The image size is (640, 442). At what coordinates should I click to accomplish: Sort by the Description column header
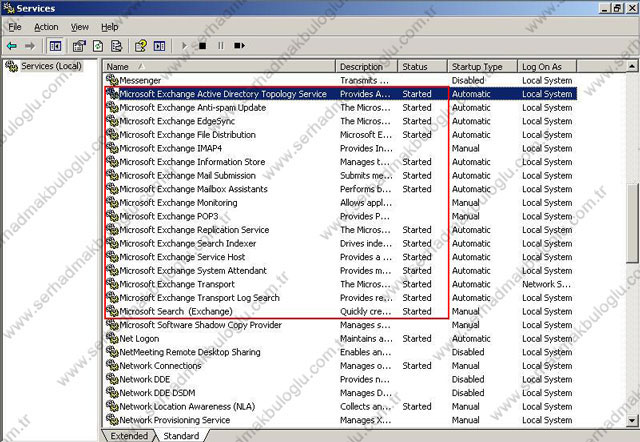click(366, 67)
